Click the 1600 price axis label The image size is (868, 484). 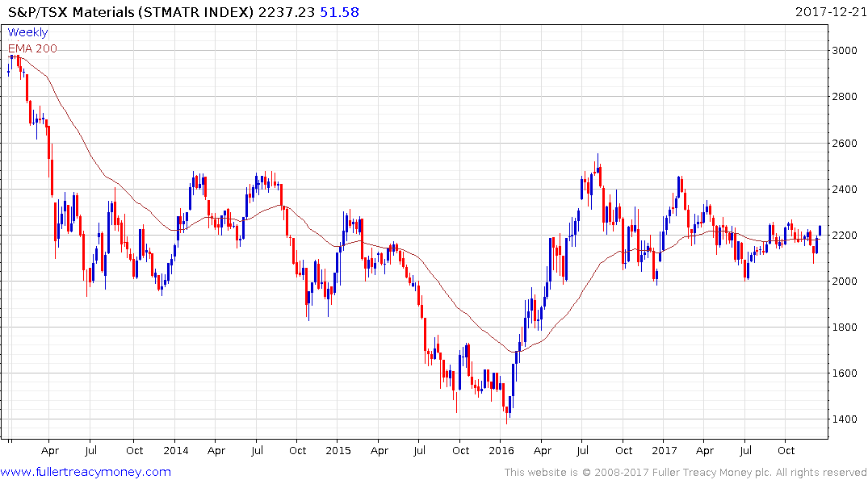[845, 373]
